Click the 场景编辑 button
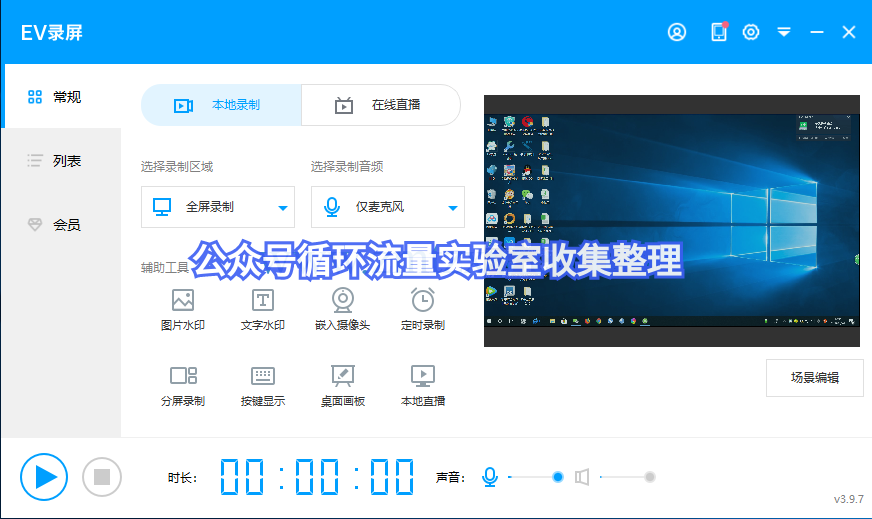Viewport: 872px width, 519px height. 815,378
